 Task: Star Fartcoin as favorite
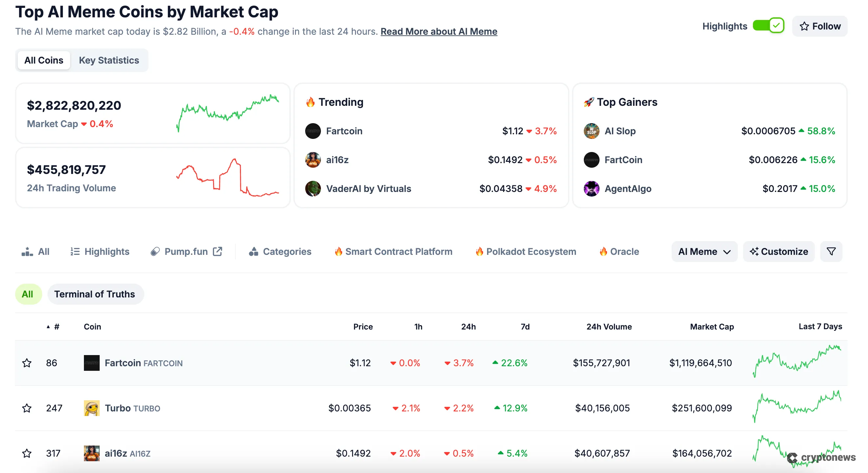click(27, 363)
